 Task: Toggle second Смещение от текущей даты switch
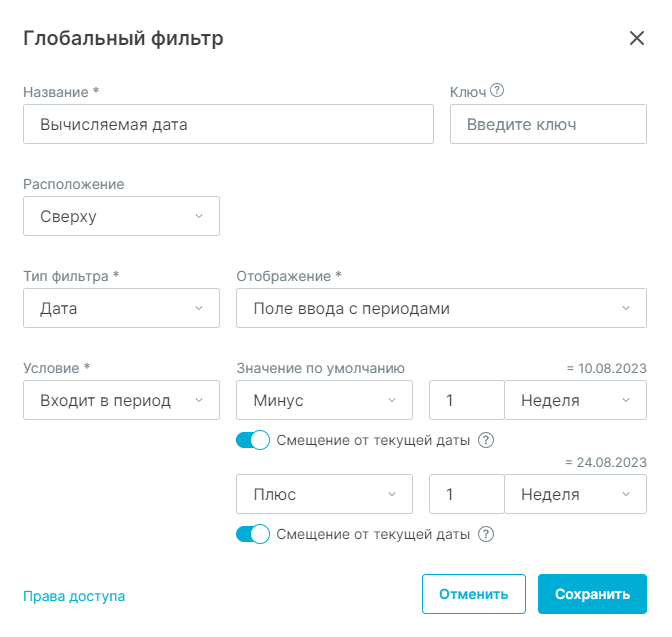point(253,534)
